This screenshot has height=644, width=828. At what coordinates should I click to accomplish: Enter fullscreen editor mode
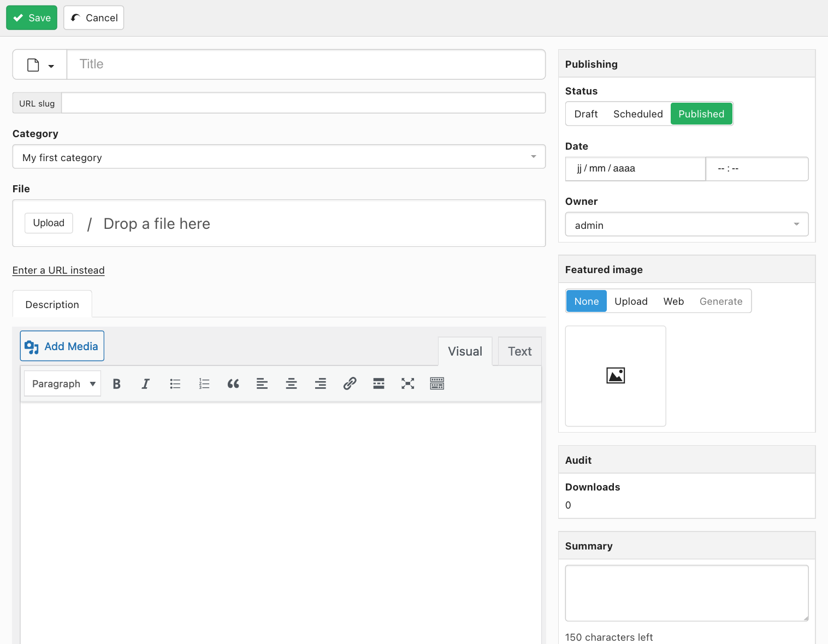(x=407, y=384)
